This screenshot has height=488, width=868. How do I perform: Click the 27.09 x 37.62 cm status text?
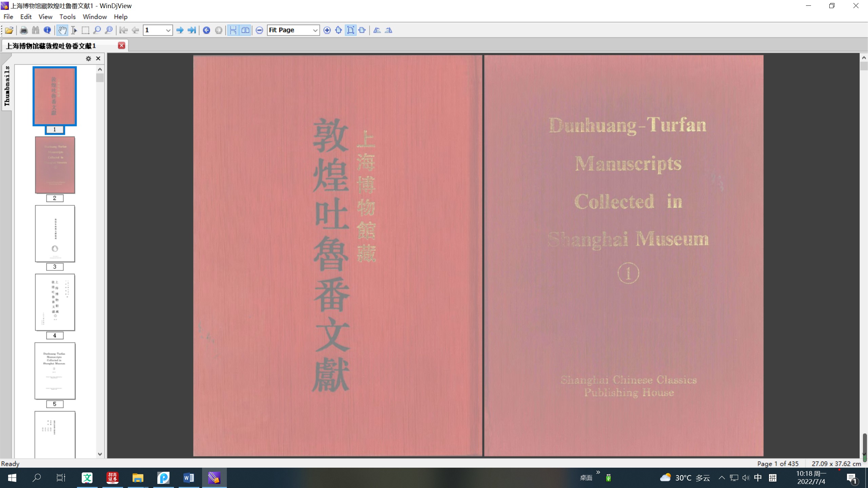click(836, 464)
